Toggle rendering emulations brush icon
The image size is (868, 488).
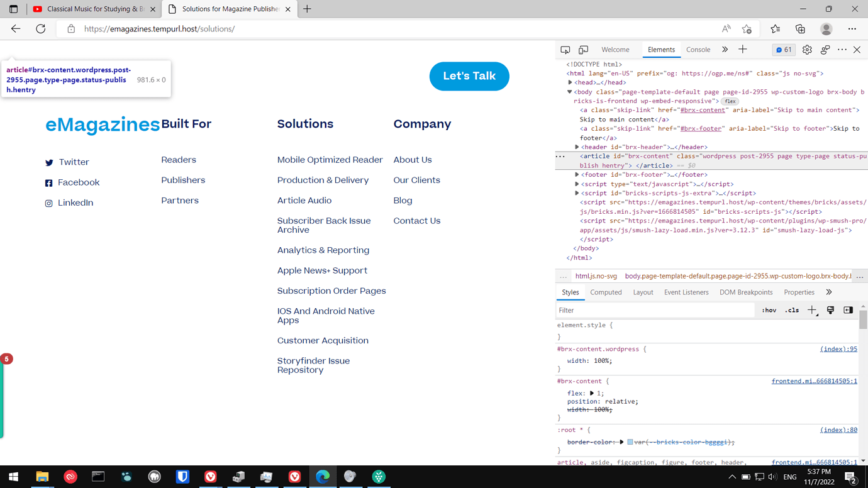[x=830, y=310]
